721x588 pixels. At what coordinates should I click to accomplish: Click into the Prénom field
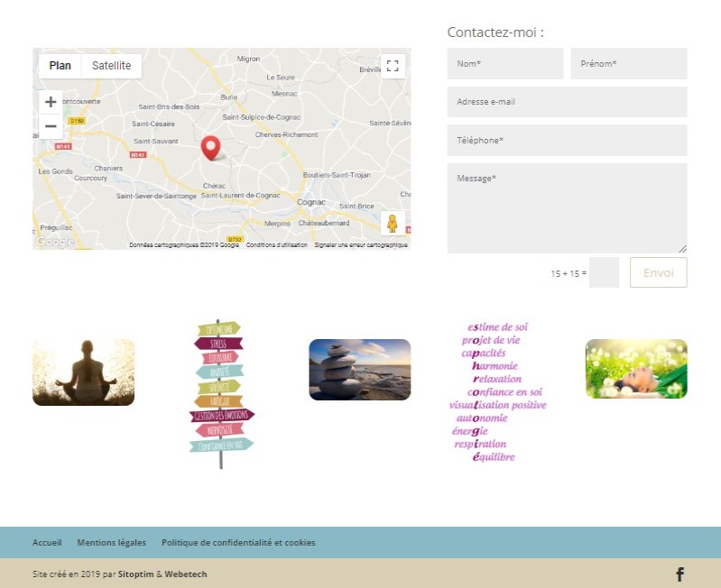[x=628, y=64]
